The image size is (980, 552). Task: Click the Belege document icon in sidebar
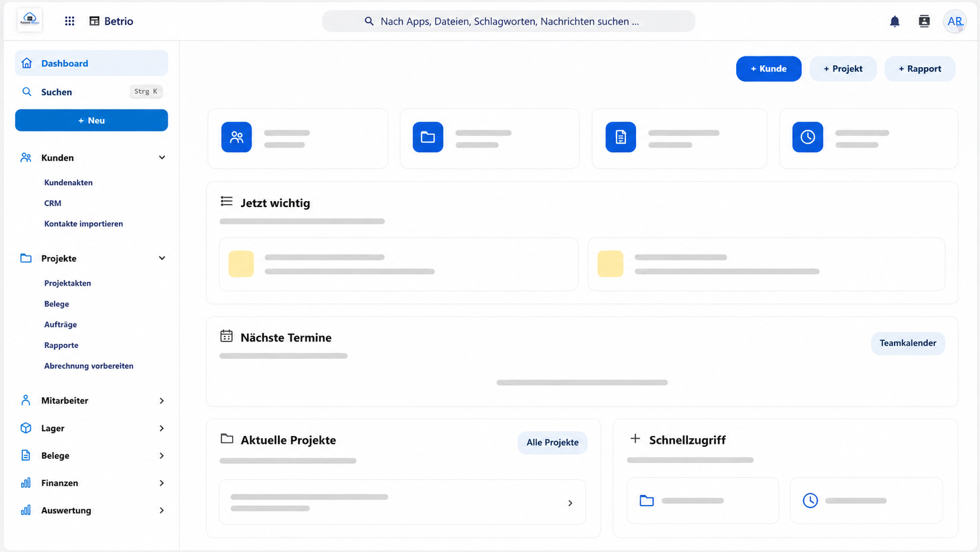tap(26, 456)
